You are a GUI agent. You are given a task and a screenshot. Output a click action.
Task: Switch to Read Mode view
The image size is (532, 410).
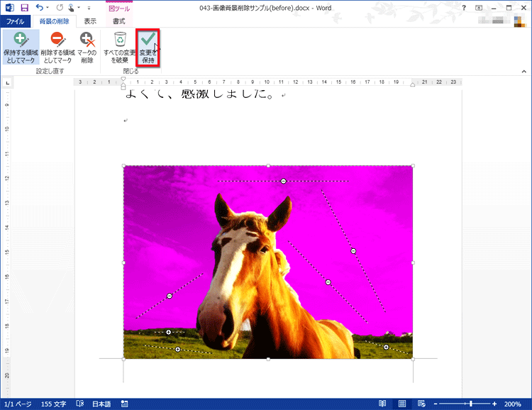382,404
